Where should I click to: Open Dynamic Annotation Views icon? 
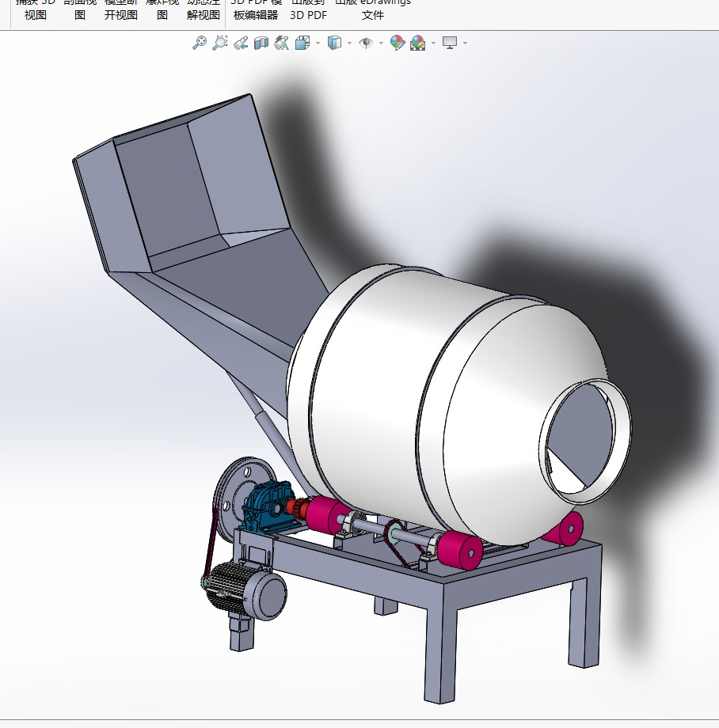click(x=281, y=43)
